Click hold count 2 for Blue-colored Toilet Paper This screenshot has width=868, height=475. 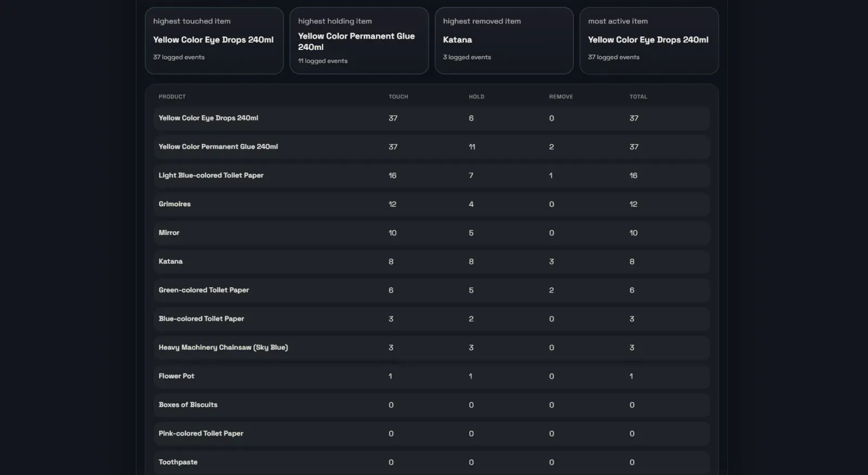[471, 319]
